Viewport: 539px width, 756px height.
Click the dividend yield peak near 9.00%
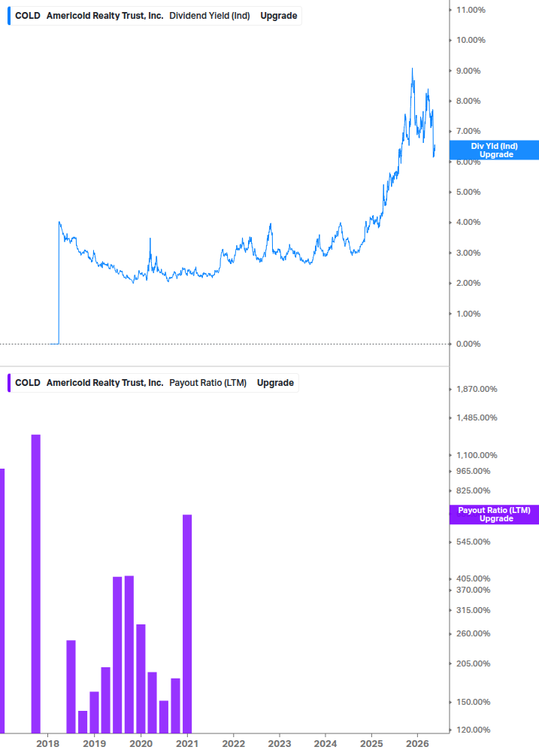coord(412,69)
